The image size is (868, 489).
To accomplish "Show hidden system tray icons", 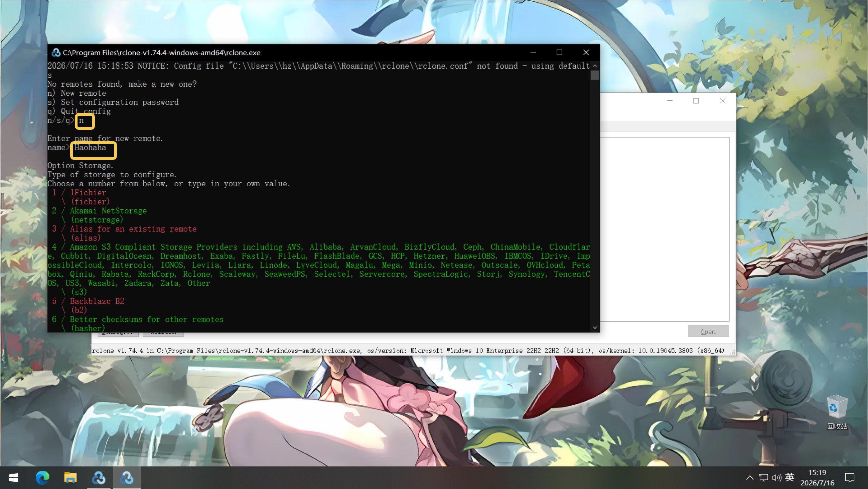I will (750, 478).
